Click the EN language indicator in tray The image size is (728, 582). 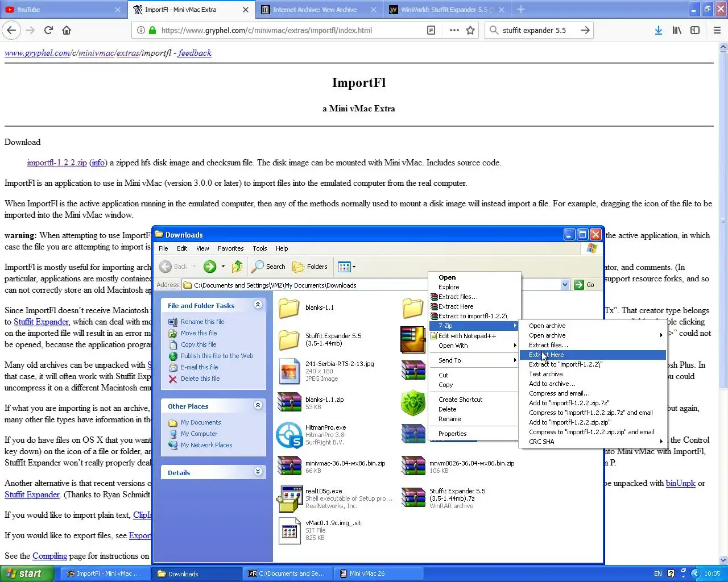[x=658, y=573]
